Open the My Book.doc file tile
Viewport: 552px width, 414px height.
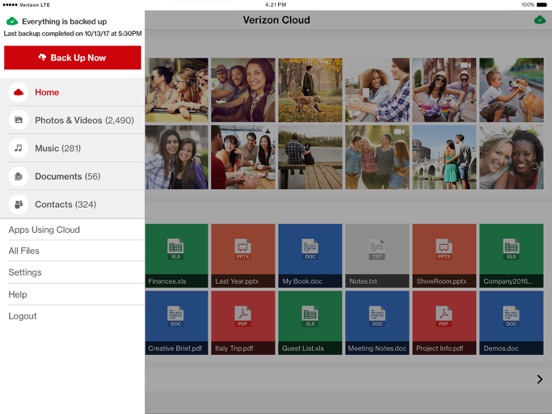coord(310,256)
